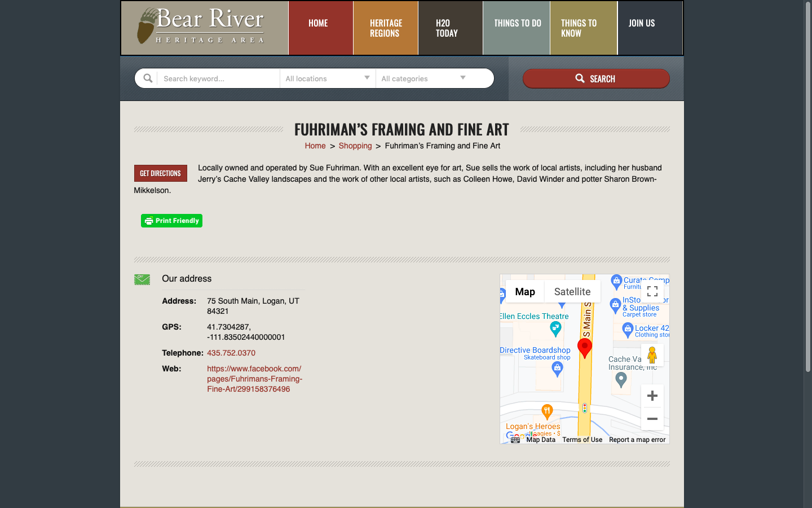Zoom in on the map
Viewport: 812px width, 508px height.
(652, 396)
